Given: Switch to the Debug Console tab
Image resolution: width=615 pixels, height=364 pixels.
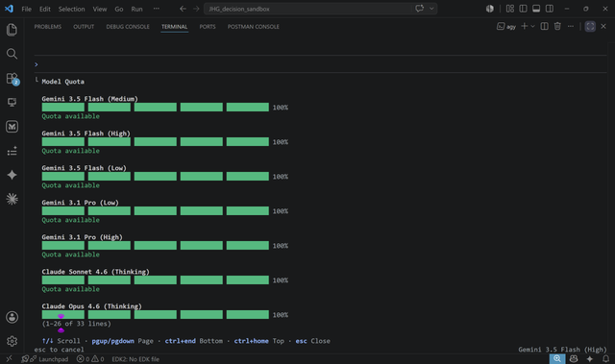Looking at the screenshot, I should (128, 27).
